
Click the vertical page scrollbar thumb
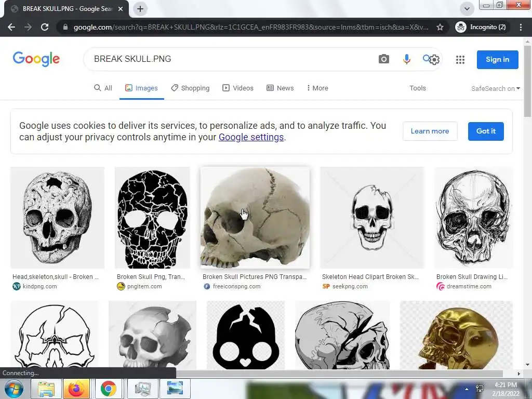point(528,82)
